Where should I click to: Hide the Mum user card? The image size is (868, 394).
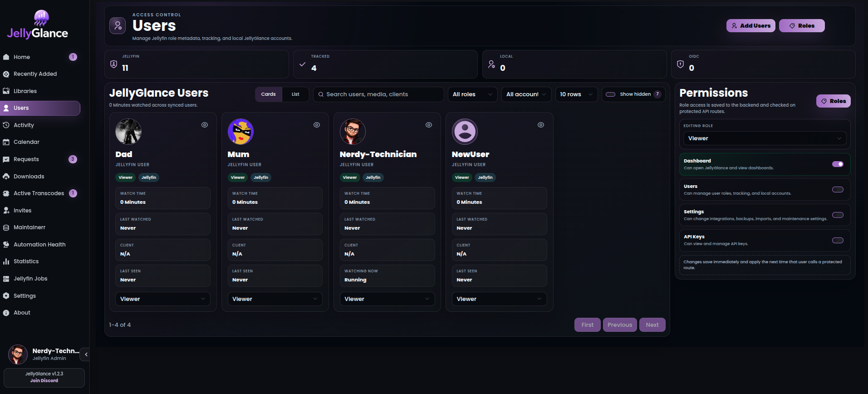tap(317, 125)
